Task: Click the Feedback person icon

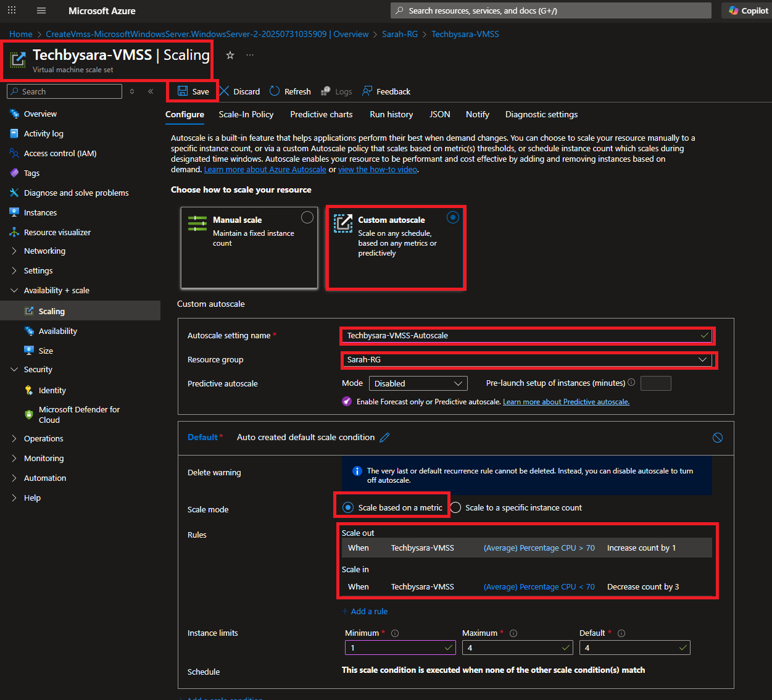Action: [367, 91]
